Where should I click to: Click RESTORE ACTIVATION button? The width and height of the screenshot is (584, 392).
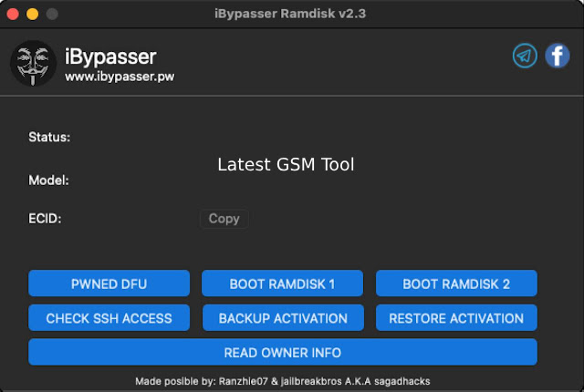[456, 318]
